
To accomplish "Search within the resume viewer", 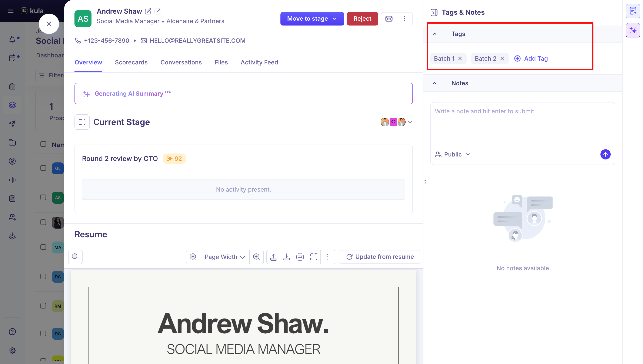I will 75,257.
